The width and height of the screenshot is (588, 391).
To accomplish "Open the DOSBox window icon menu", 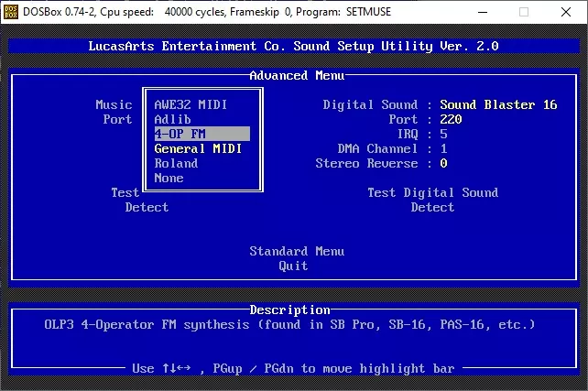I will coord(11,12).
